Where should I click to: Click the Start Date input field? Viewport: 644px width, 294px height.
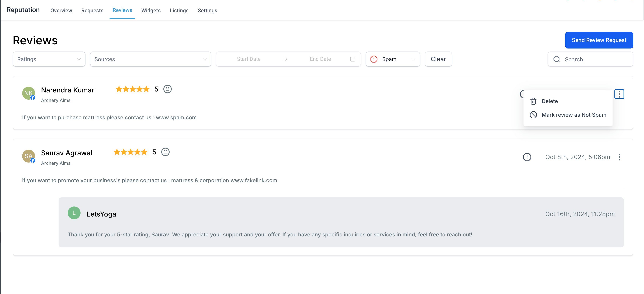point(248,59)
